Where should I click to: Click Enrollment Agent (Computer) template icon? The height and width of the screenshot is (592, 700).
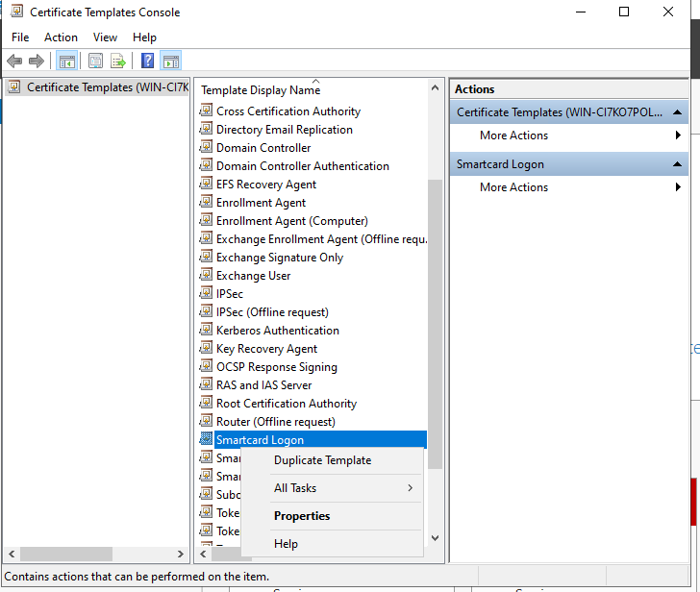206,220
